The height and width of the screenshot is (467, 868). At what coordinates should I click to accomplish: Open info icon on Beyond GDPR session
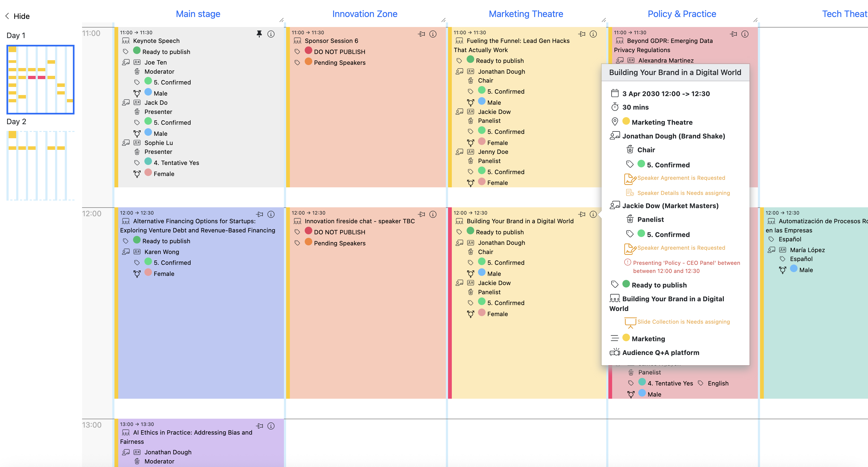coord(745,34)
